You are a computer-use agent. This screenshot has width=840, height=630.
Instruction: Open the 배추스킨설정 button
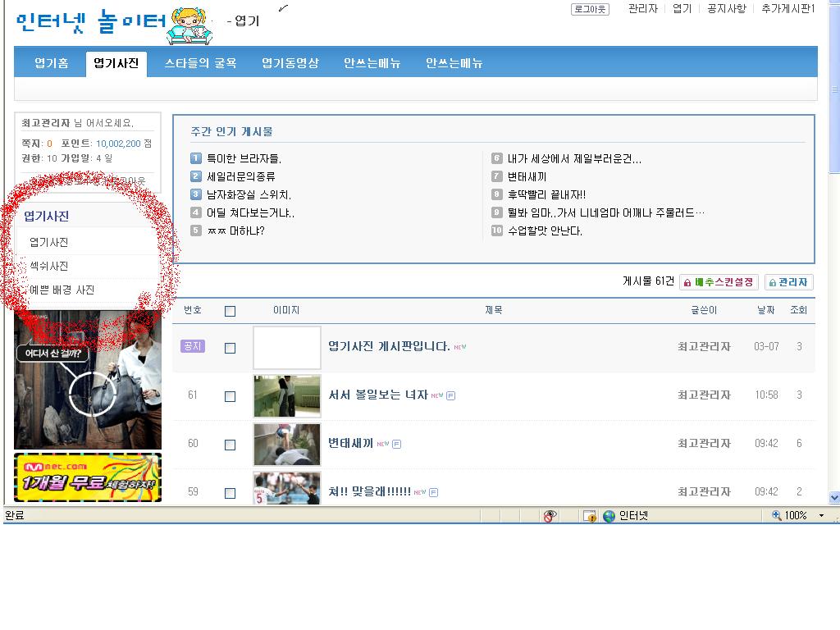[x=719, y=282]
